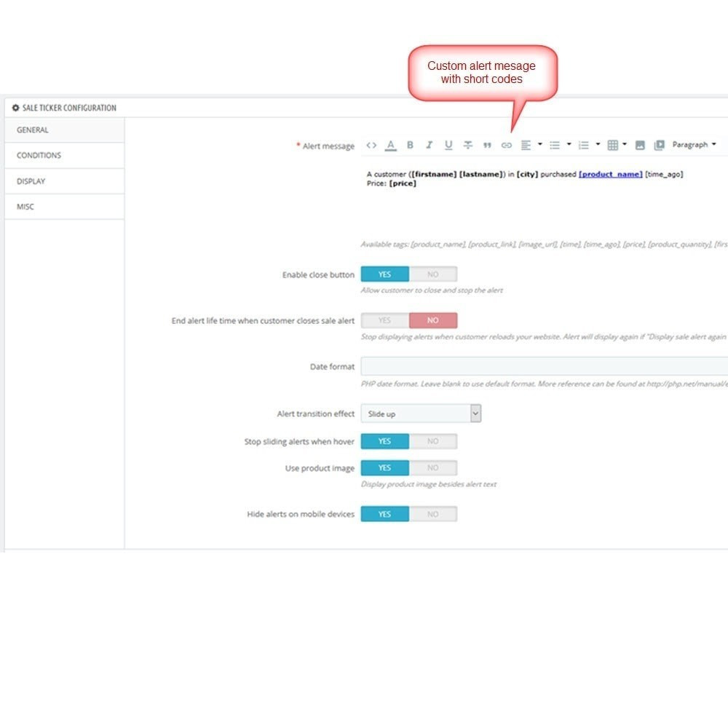Click the [price] shortcode text
728x728 pixels.
pos(403,183)
